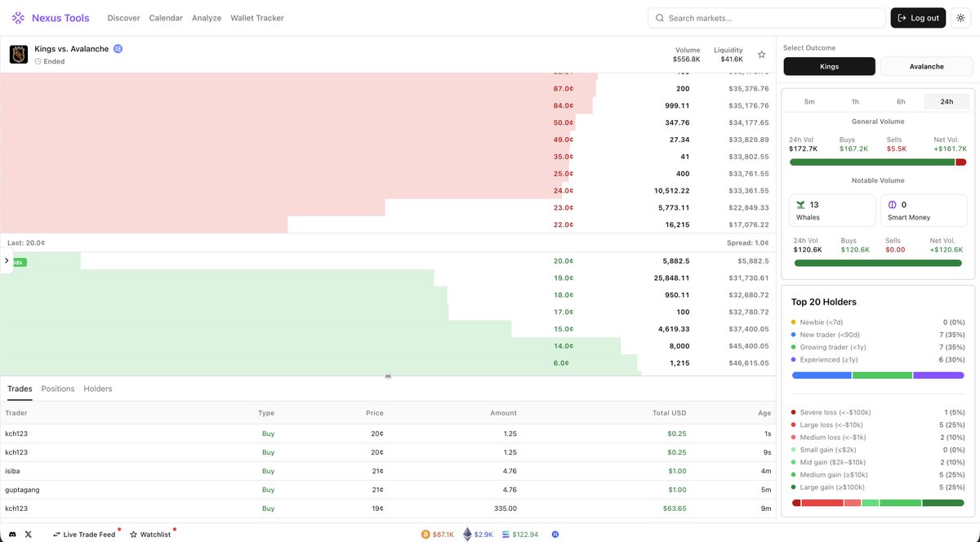Click trader isiba in trades table
The width and height of the screenshot is (980, 542).
pos(12,471)
